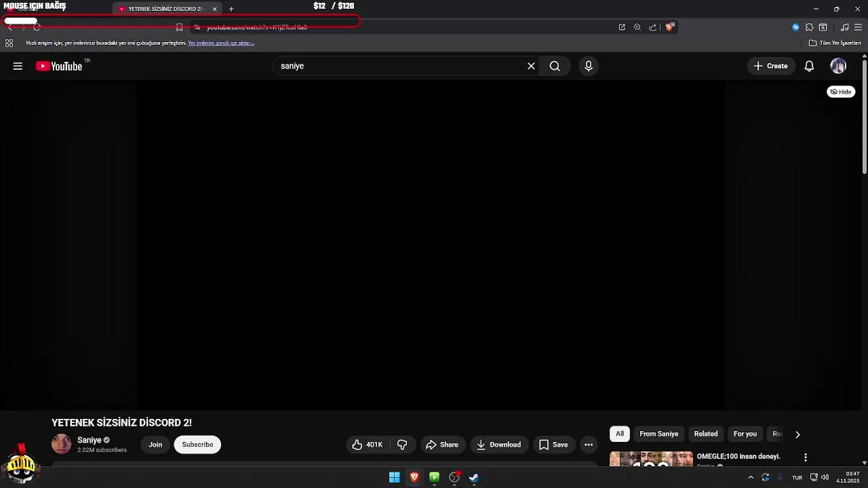Open Steam from taskbar

(x=474, y=477)
